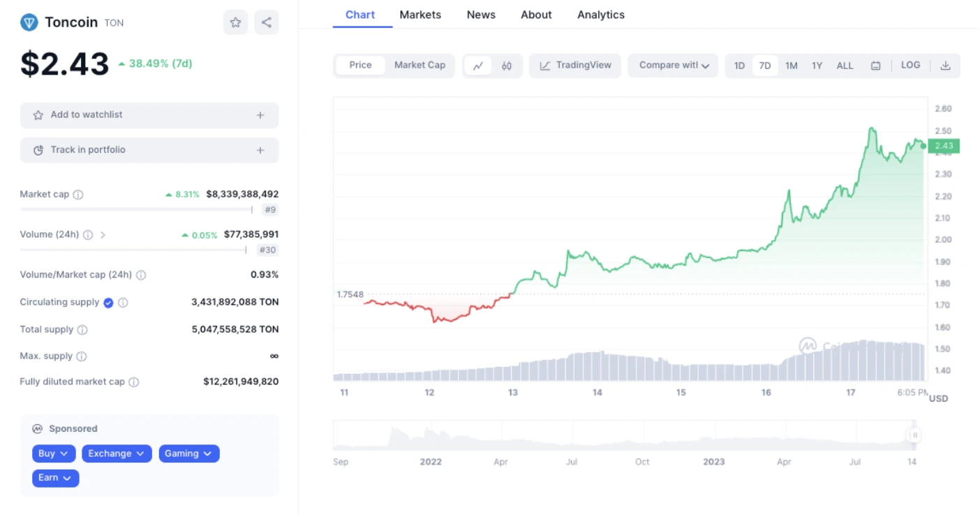
Task: Expand the Earn sponsored dropdown
Action: click(x=56, y=478)
